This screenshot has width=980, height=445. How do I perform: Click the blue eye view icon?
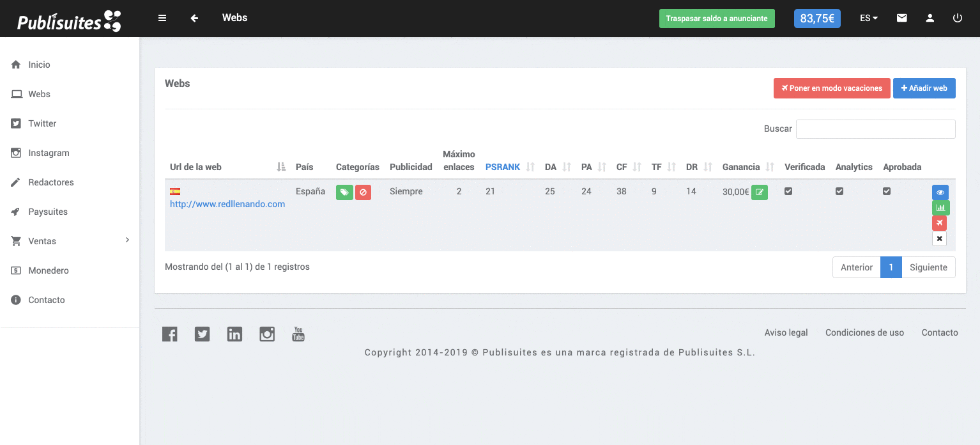(940, 192)
